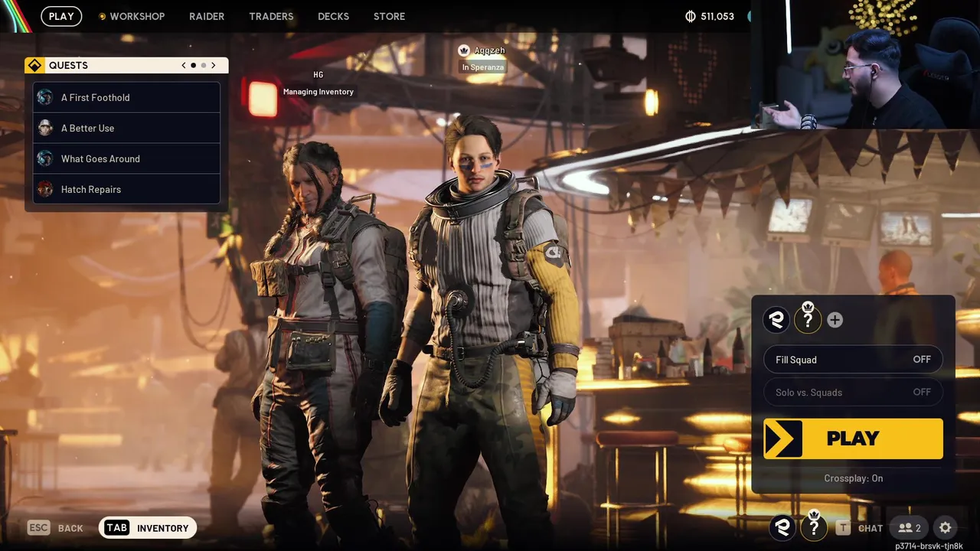980x551 pixels.
Task: Switch to the RAIDER tab
Action: tap(207, 16)
